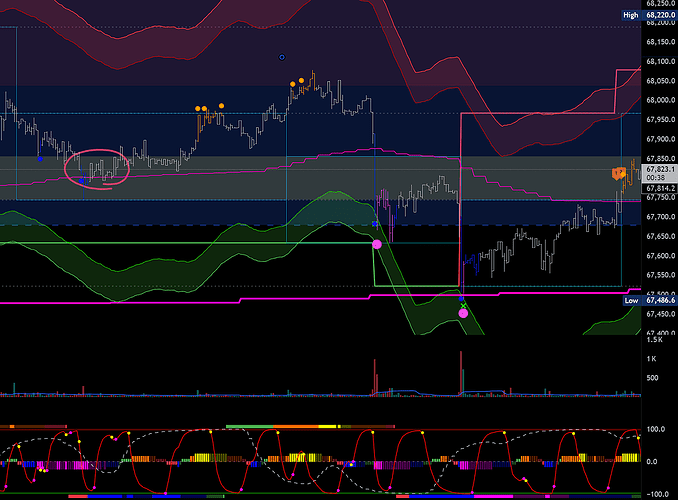Click the 68,000.0 price axis tick
Image resolution: width=678 pixels, height=500 pixels.
(659, 100)
